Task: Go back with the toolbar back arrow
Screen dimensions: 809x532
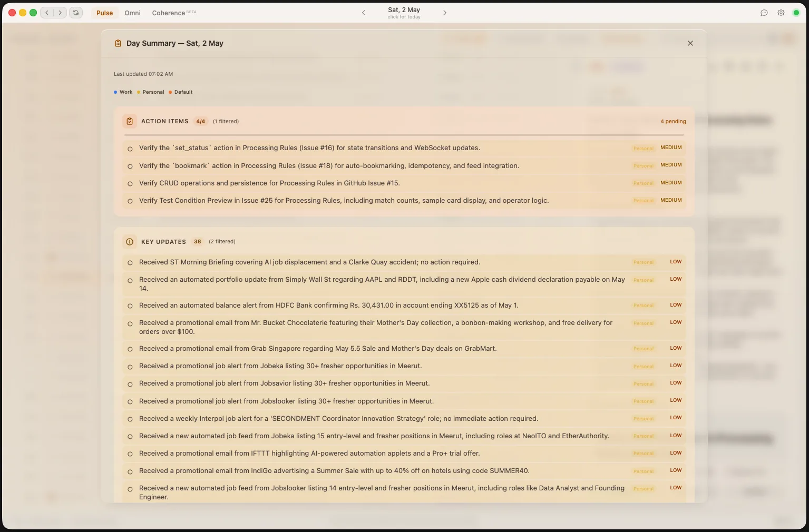Action: pyautogui.click(x=47, y=13)
